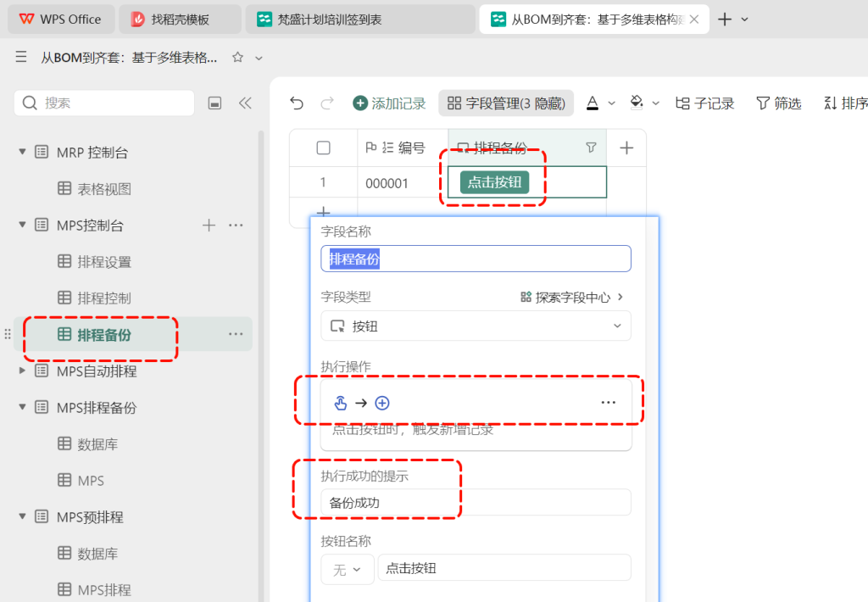
Task: Open the hamburger menu icon
Action: 21,57
